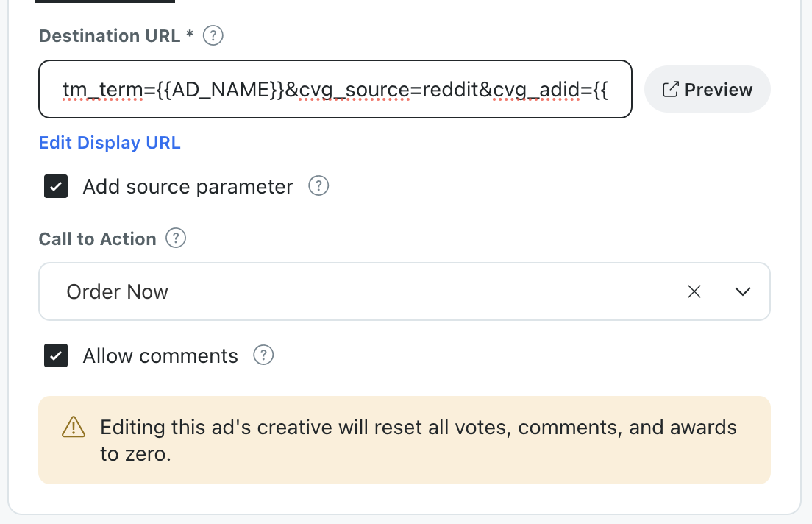Open the Allow comments help icon
The height and width of the screenshot is (524, 812).
click(x=263, y=355)
